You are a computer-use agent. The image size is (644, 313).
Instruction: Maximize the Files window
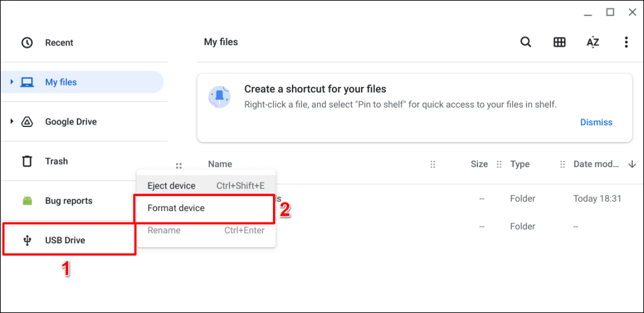(610, 13)
